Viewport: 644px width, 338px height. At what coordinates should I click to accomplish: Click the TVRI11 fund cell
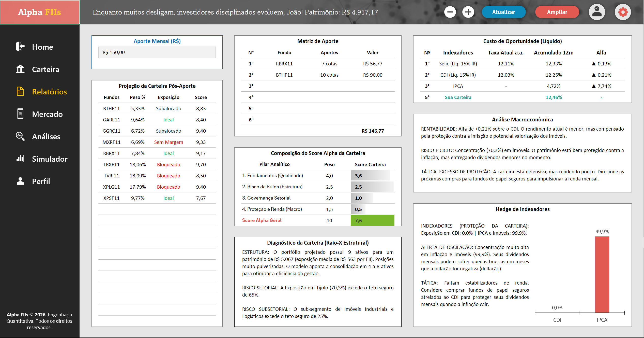click(x=111, y=176)
